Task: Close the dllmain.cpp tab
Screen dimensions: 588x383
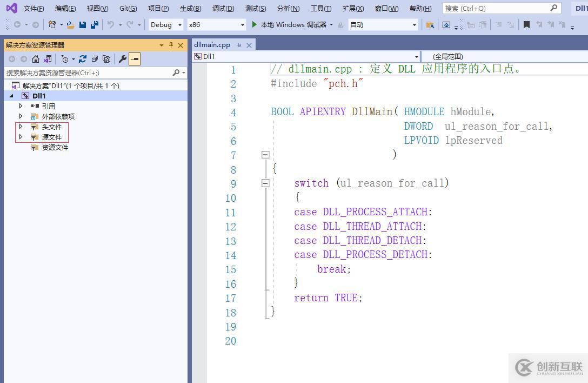Action: (249, 45)
